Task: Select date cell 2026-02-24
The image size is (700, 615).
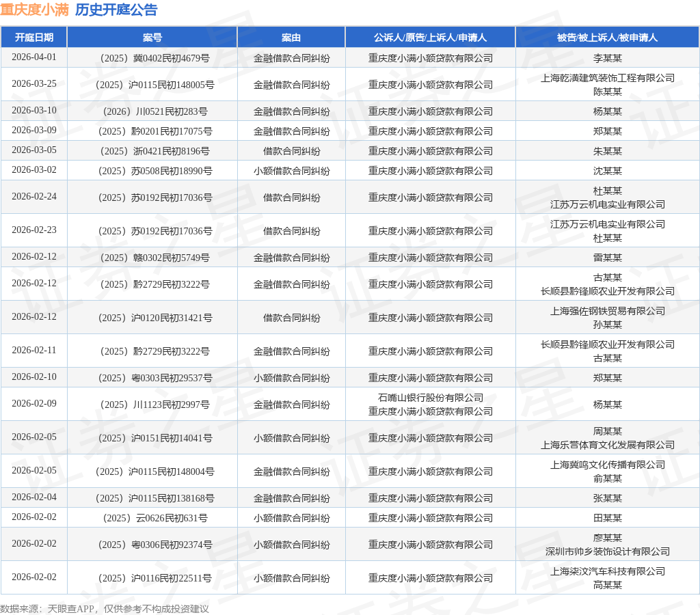Action: pos(34,196)
